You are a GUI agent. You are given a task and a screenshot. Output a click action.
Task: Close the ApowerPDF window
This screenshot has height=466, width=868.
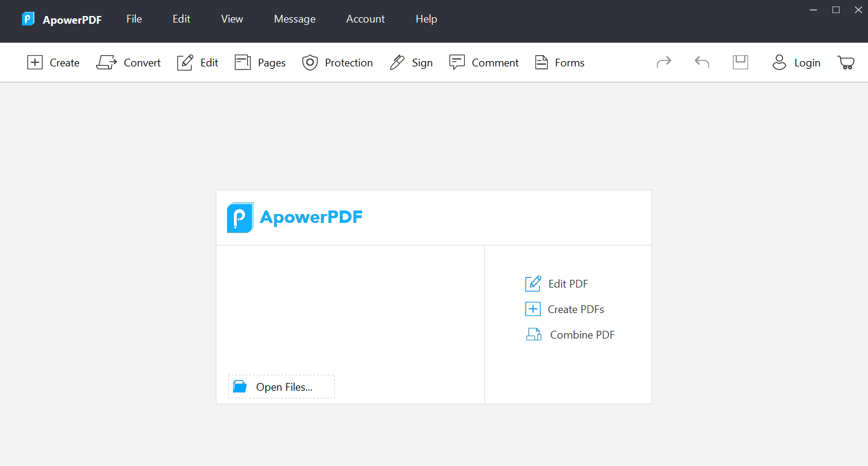pyautogui.click(x=858, y=9)
